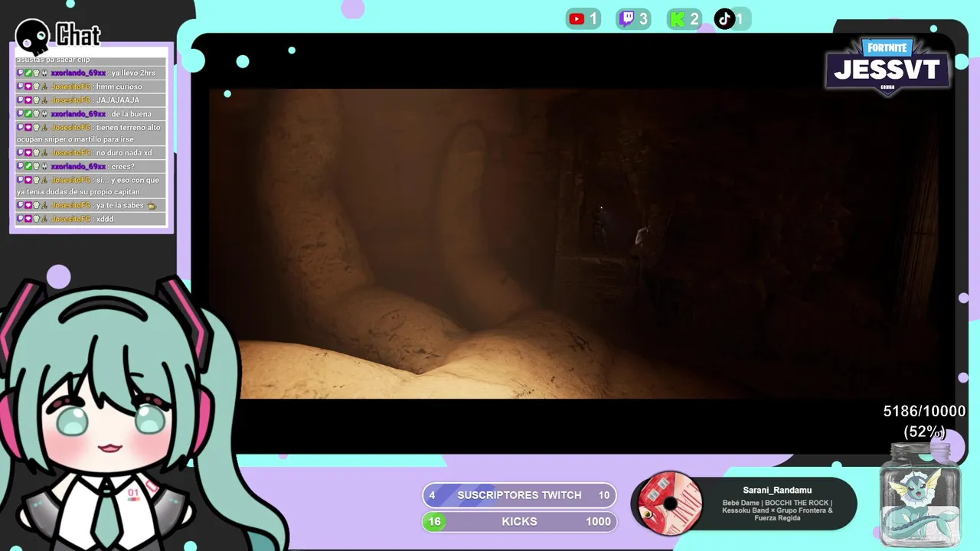Screen dimensions: 980x551
Task: Click the Fortnite JESSVT creator code logo
Action: 887,67
